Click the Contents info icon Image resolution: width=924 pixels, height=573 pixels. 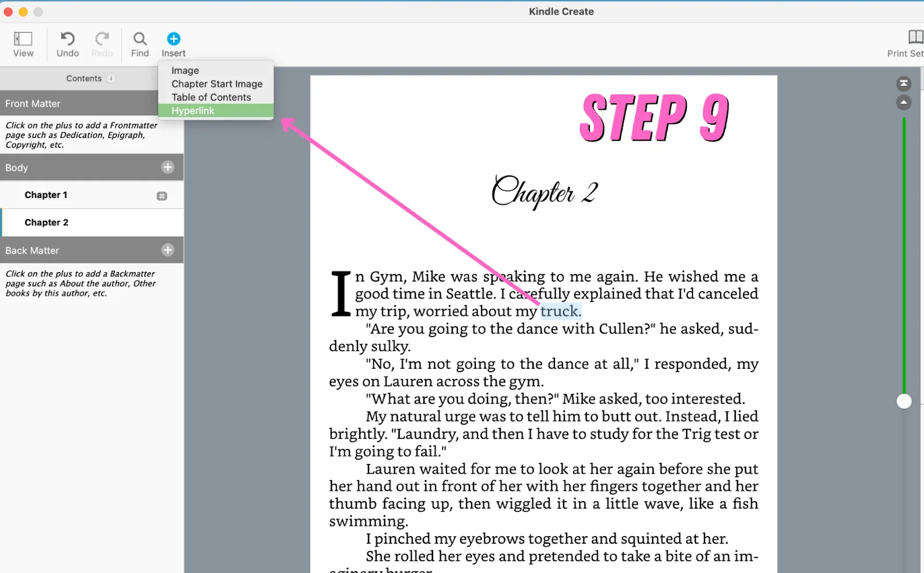coord(111,78)
